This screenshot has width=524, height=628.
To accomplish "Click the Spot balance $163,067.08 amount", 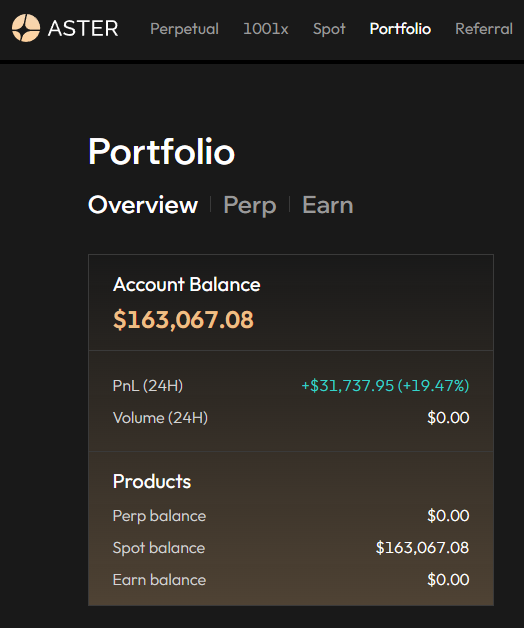I will click(422, 547).
